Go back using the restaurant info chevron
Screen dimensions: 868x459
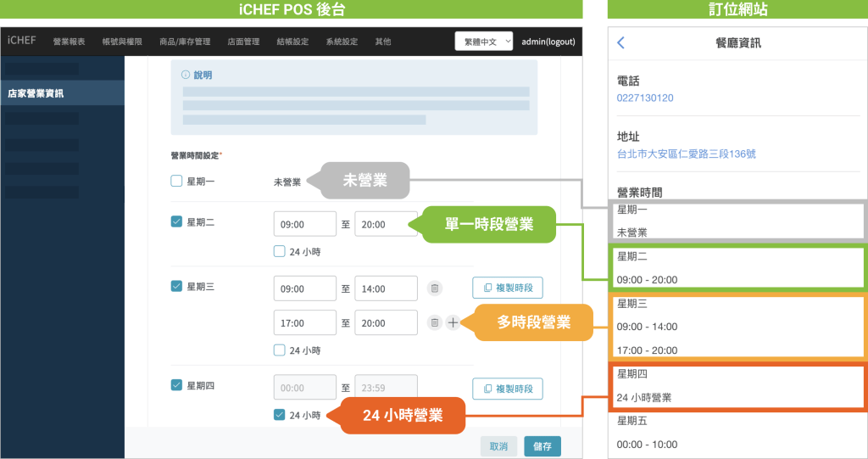[621, 42]
